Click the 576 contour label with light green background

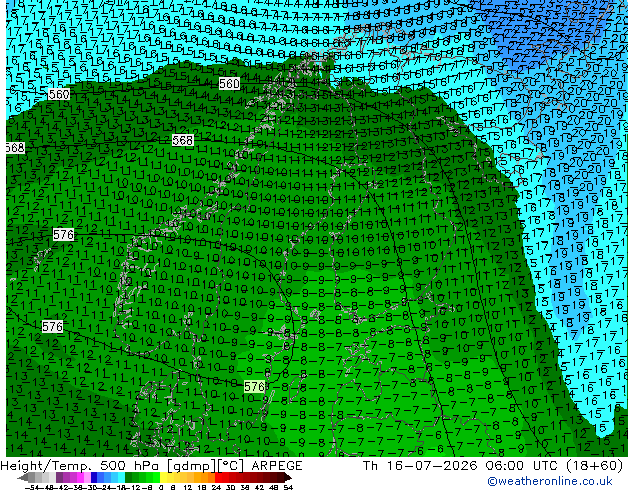254,387
